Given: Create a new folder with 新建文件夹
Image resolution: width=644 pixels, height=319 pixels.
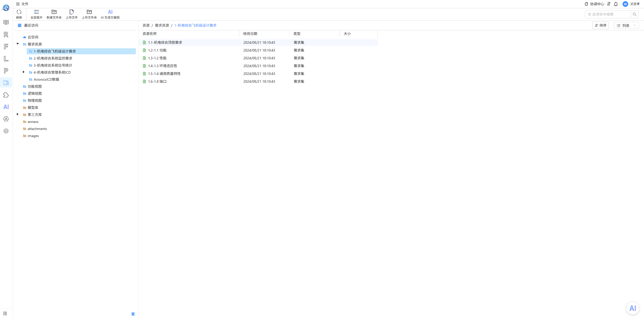Looking at the screenshot, I should [54, 14].
